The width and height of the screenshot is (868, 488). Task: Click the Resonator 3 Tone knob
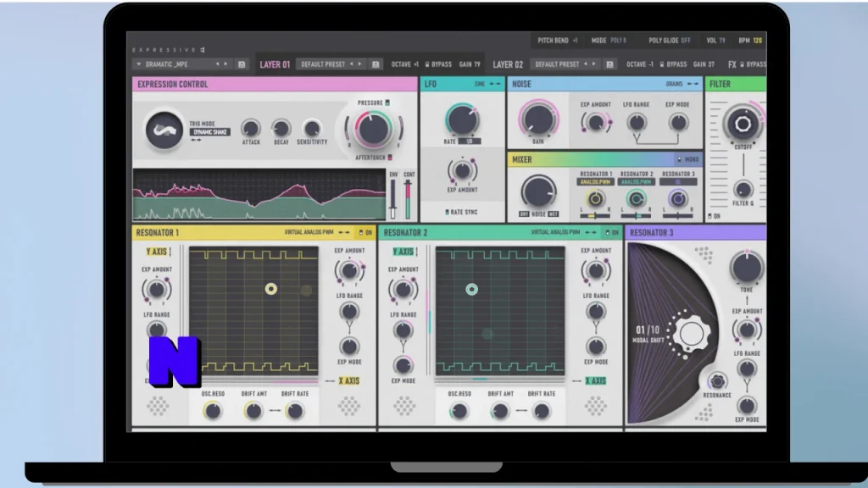[x=746, y=267]
